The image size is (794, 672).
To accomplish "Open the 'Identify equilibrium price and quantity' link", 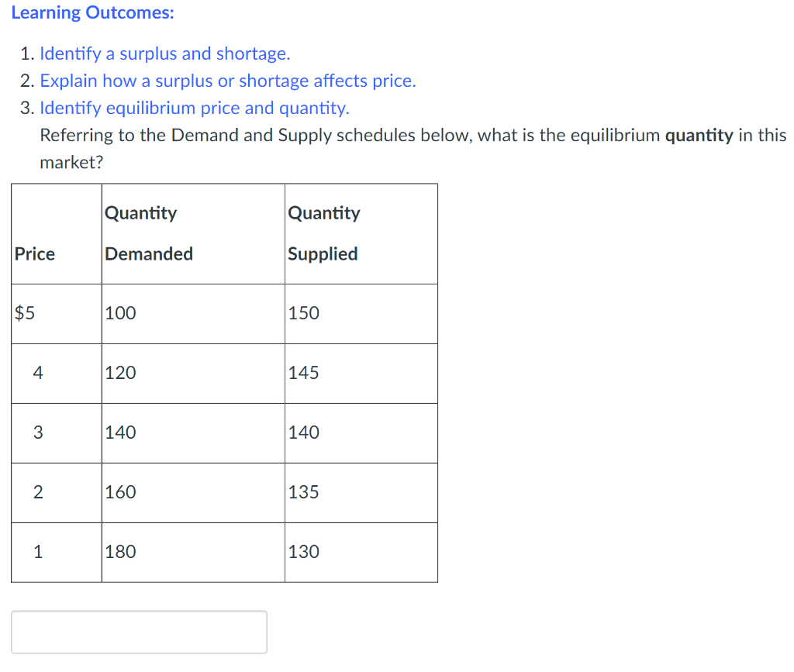I will (193, 108).
